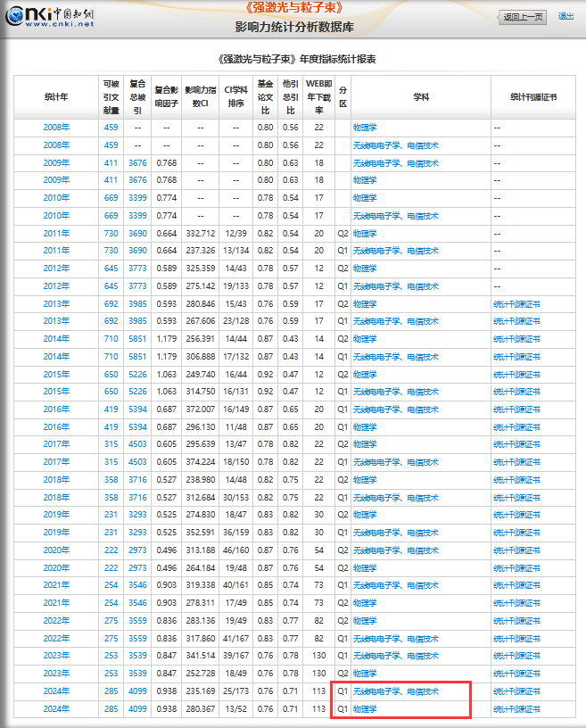The image size is (586, 728).
Task: View 统计刊源证书 for the 2013年 物理学 row
Action: [x=517, y=303]
